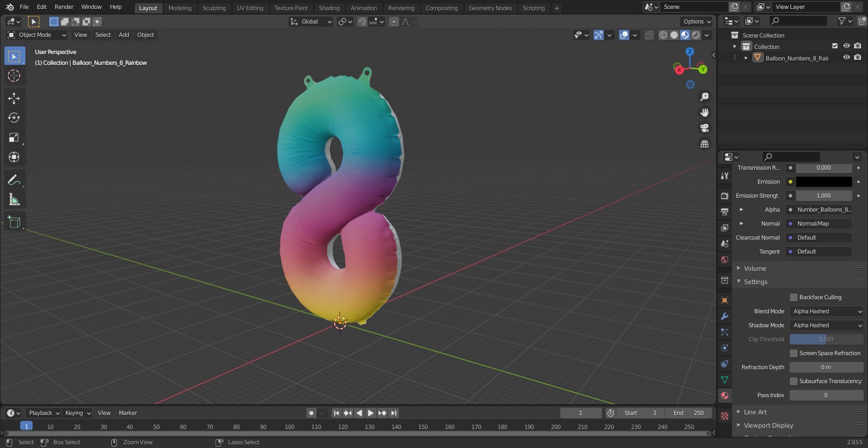
Task: Collapse the Settings panel
Action: click(x=756, y=282)
